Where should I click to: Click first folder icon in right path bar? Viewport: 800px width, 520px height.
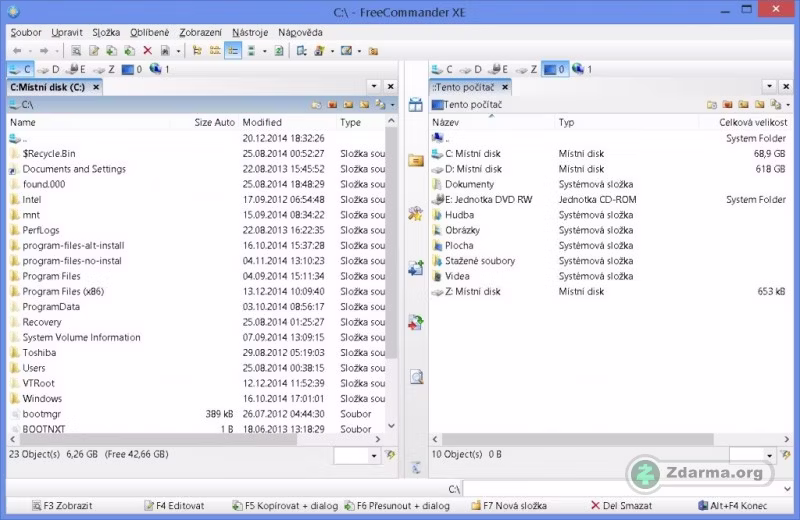(x=712, y=105)
